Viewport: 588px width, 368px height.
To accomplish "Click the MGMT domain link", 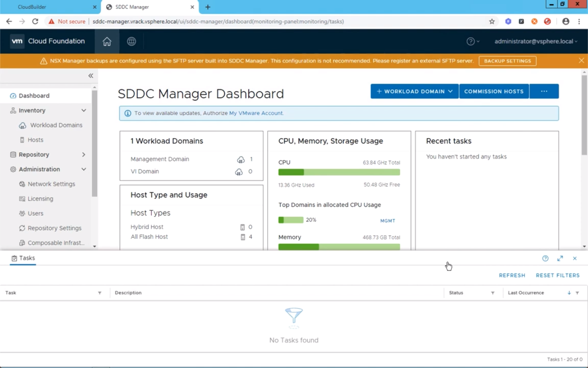I will click(388, 221).
